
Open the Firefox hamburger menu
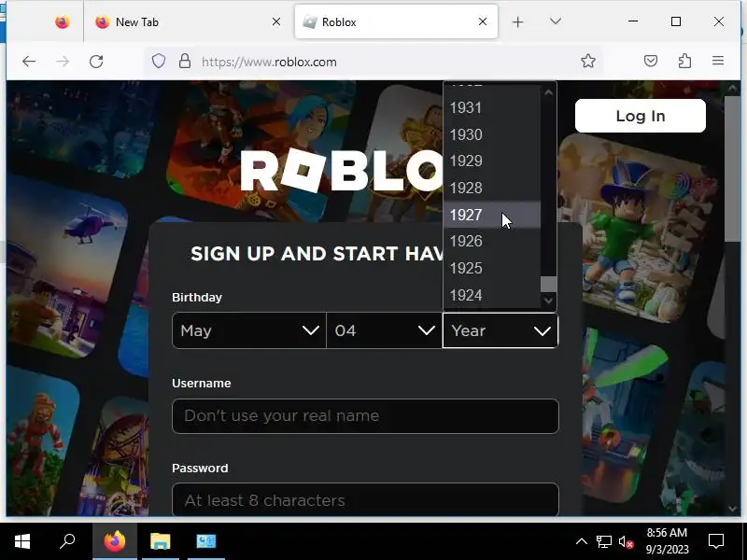(718, 61)
